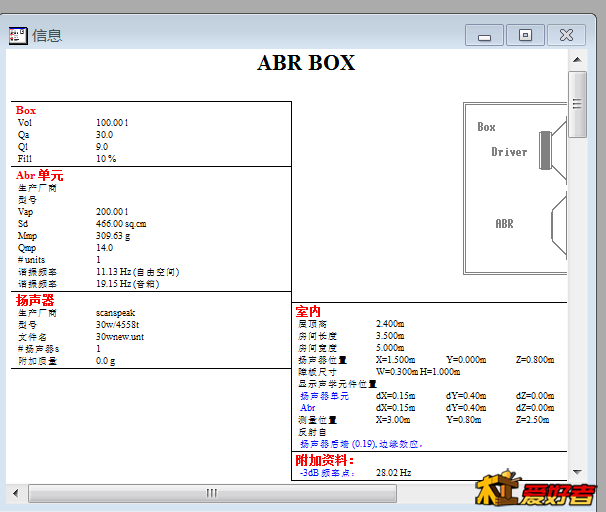Click the 30wnew.unt file name value

[x=122, y=337]
